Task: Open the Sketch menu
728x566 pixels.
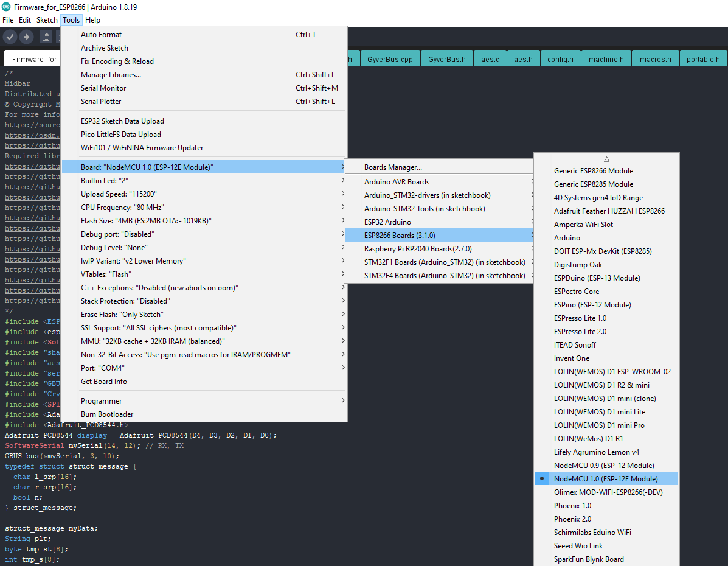Action: pyautogui.click(x=47, y=20)
